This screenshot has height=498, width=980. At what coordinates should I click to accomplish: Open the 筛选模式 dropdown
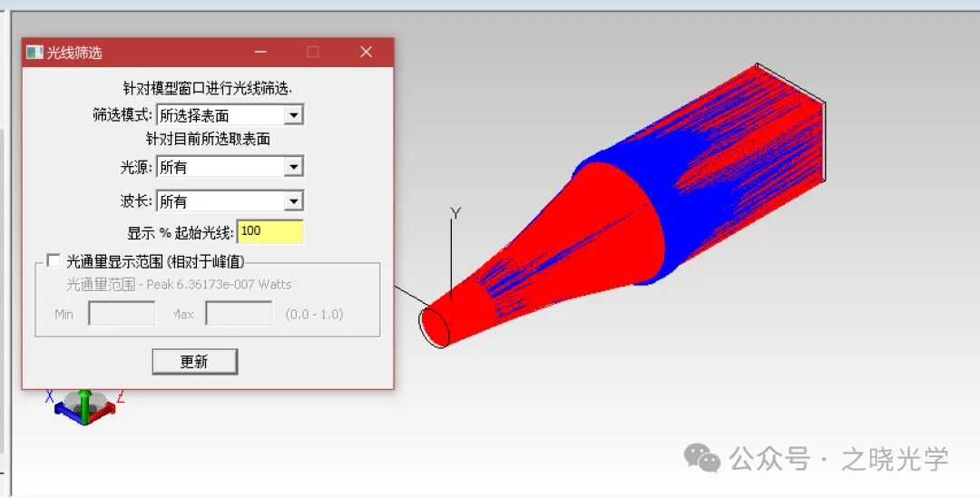[292, 115]
